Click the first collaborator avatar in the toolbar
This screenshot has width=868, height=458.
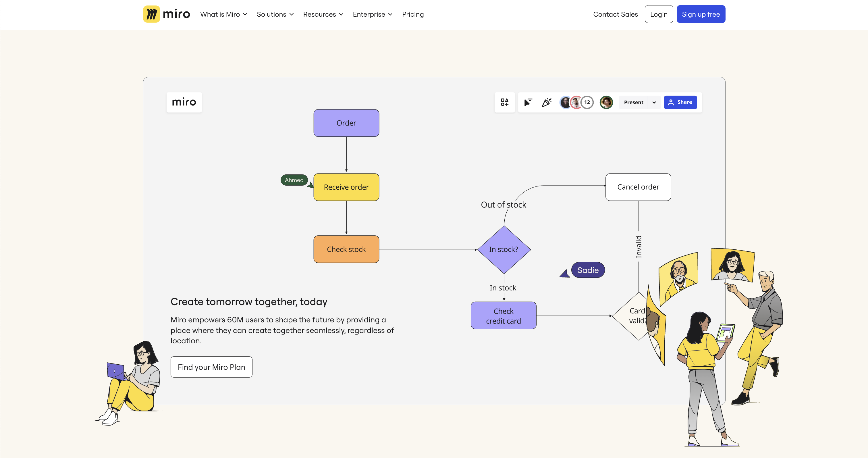point(565,102)
